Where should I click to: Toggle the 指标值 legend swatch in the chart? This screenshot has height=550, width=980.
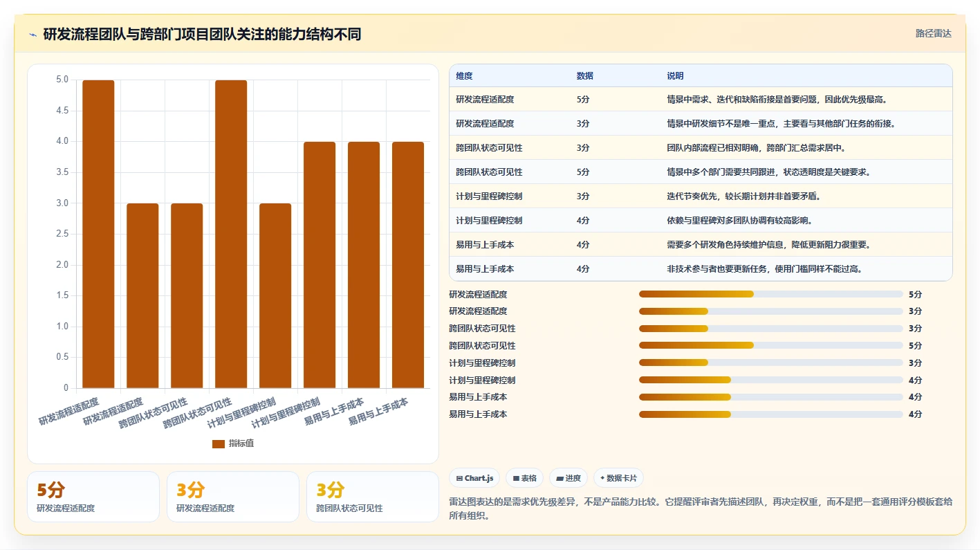[219, 443]
